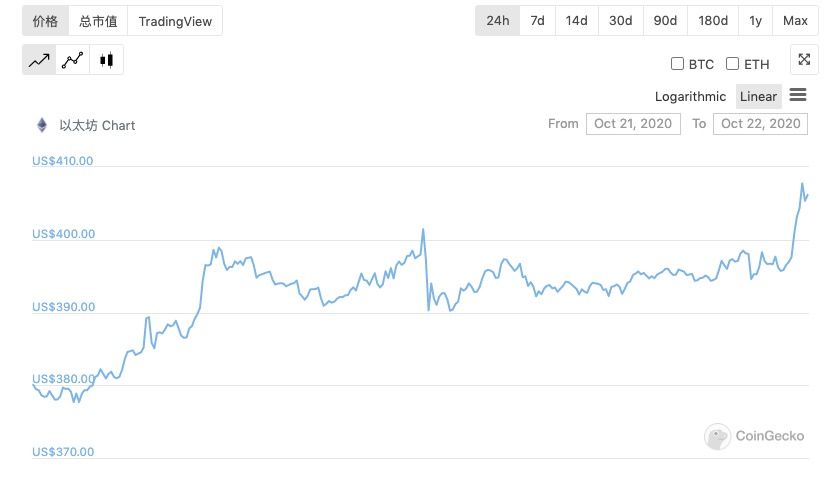The image size is (828, 490).
Task: Select the candlestick chart icon
Action: click(106, 60)
